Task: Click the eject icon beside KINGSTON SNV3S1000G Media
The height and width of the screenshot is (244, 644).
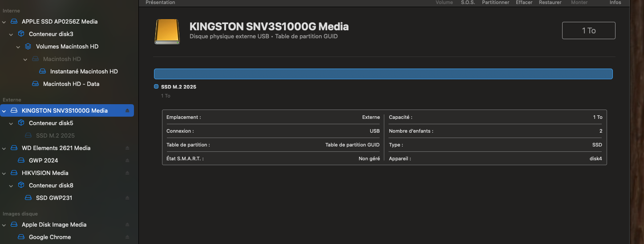Action: click(127, 110)
